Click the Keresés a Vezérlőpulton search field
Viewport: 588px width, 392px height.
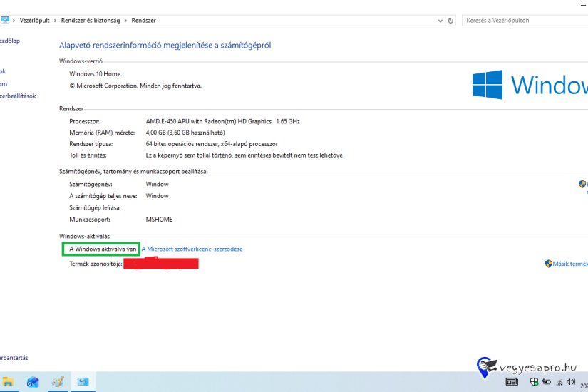click(x=524, y=21)
